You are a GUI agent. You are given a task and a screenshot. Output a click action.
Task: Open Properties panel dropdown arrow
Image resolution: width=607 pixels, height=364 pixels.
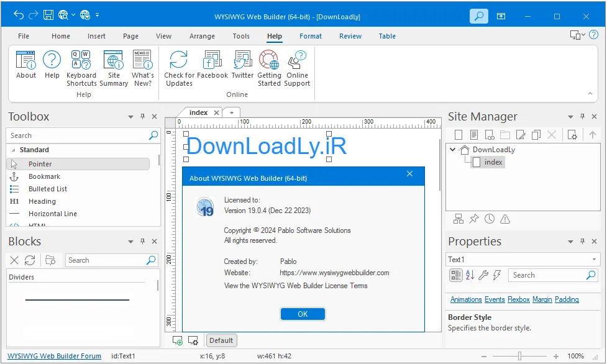(570, 242)
